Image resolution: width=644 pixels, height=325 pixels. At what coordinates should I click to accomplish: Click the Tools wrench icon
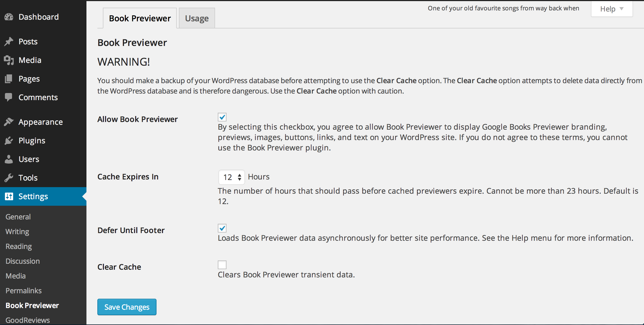pyautogui.click(x=9, y=178)
